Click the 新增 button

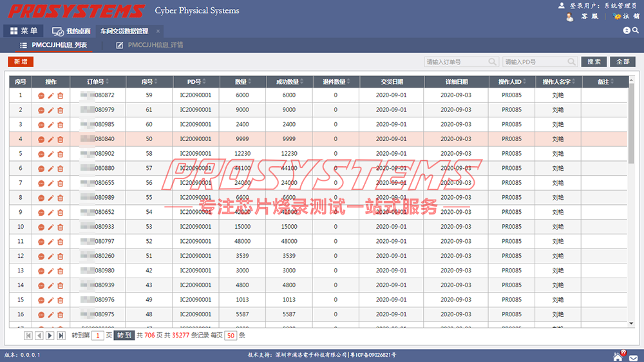point(21,62)
